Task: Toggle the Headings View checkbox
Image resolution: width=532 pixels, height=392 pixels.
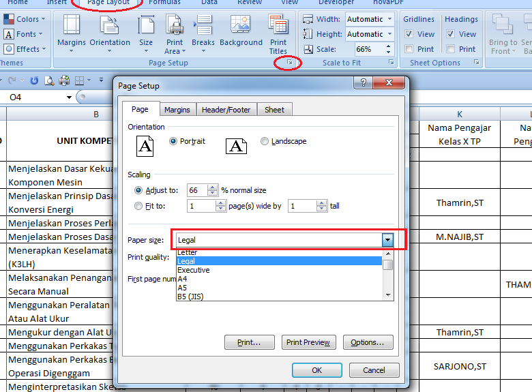Action: 451,34
